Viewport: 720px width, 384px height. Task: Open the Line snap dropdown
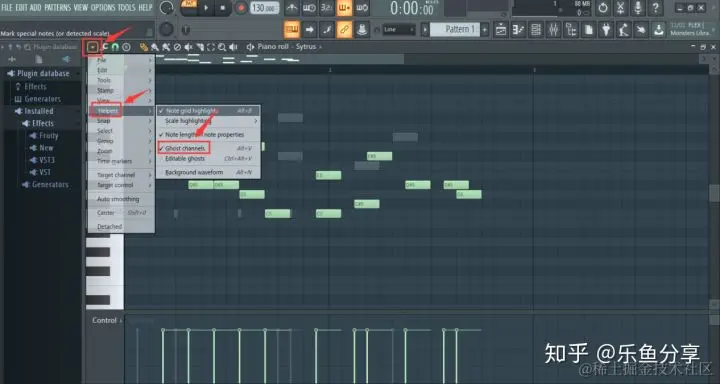399,30
